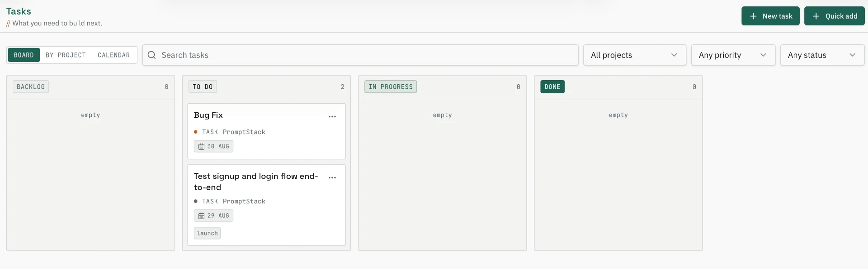Click the IN PROGRESS column label

pyautogui.click(x=391, y=86)
